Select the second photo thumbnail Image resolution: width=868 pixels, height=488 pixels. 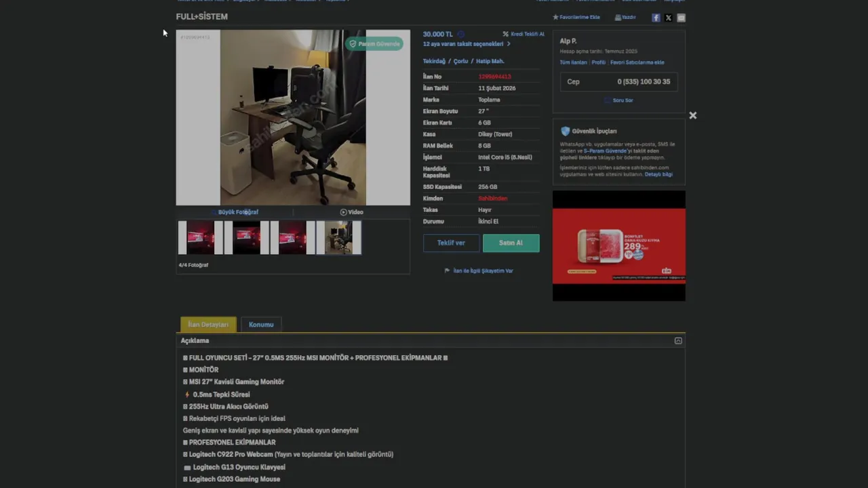pyautogui.click(x=247, y=238)
